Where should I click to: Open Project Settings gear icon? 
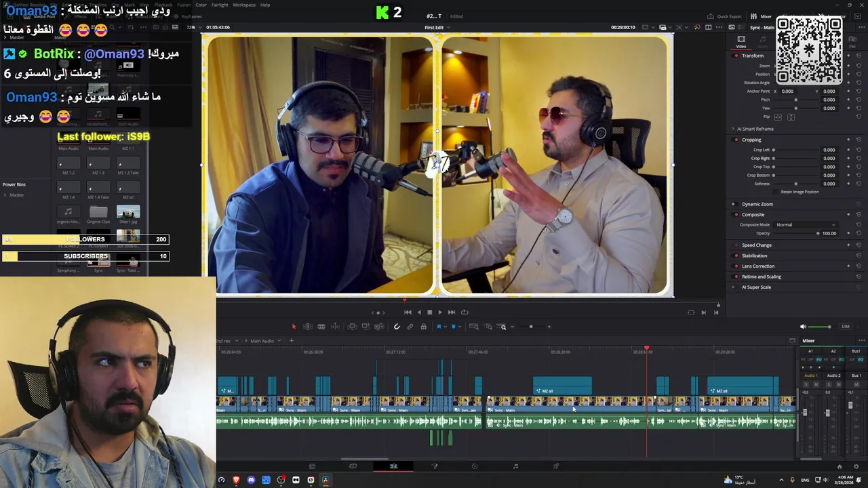click(x=856, y=466)
